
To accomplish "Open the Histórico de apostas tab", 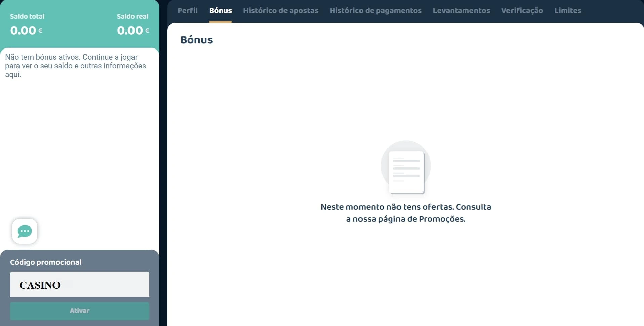I will click(x=280, y=11).
